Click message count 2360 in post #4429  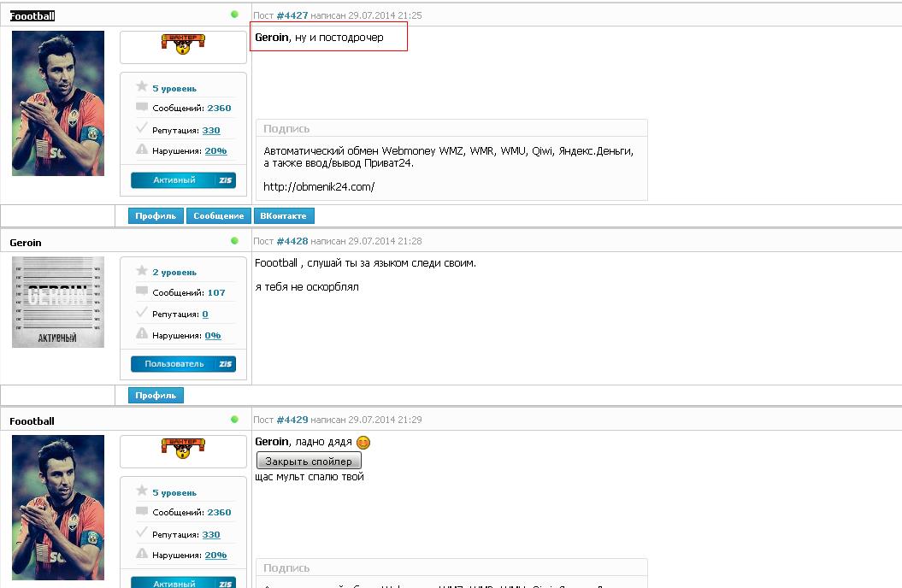point(219,512)
